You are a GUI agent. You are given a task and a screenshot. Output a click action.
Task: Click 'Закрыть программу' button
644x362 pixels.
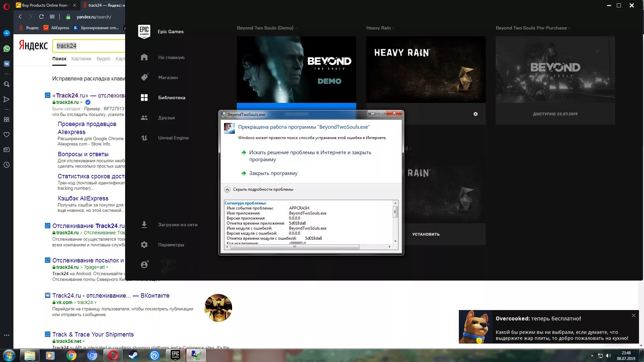(273, 173)
